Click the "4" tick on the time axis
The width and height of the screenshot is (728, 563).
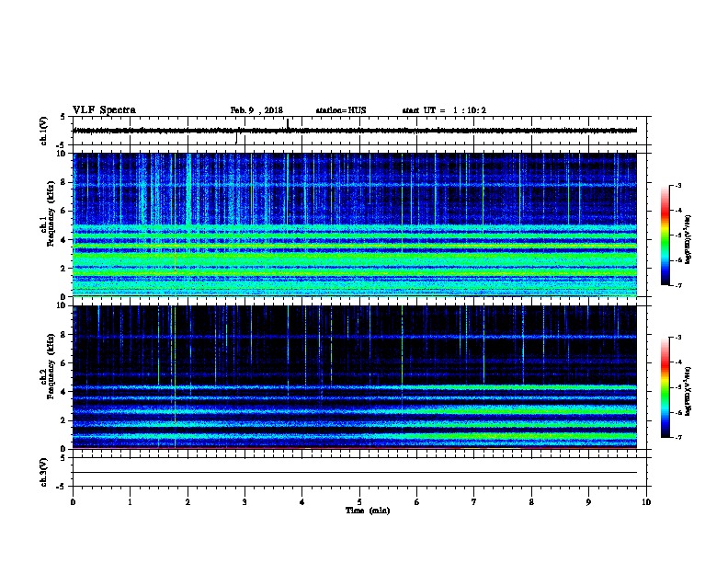(302, 502)
